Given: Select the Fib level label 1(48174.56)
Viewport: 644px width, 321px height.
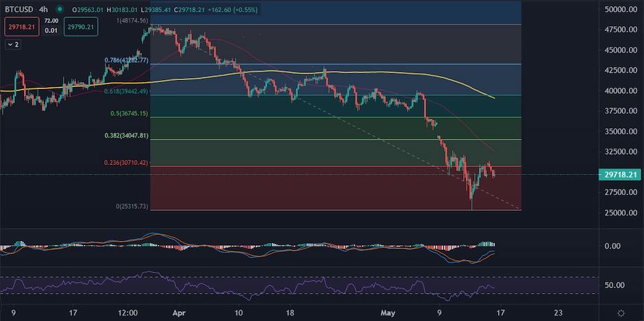Looking at the screenshot, I should pos(131,20).
